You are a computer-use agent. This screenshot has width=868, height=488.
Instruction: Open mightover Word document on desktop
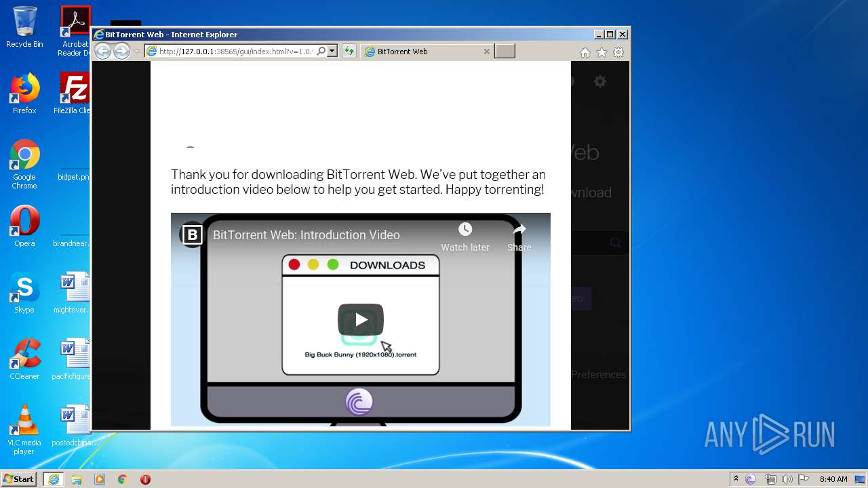tap(74, 293)
